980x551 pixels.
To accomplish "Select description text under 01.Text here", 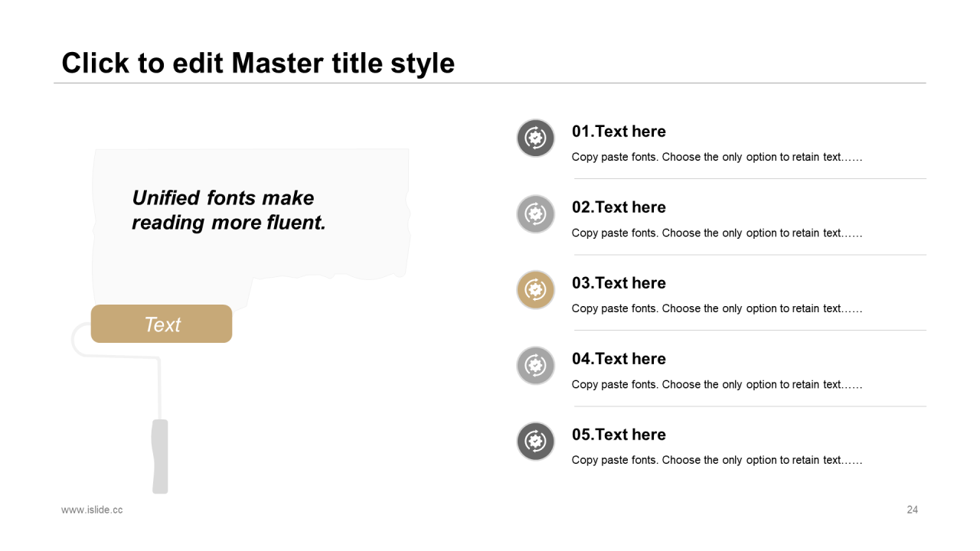I will [717, 158].
